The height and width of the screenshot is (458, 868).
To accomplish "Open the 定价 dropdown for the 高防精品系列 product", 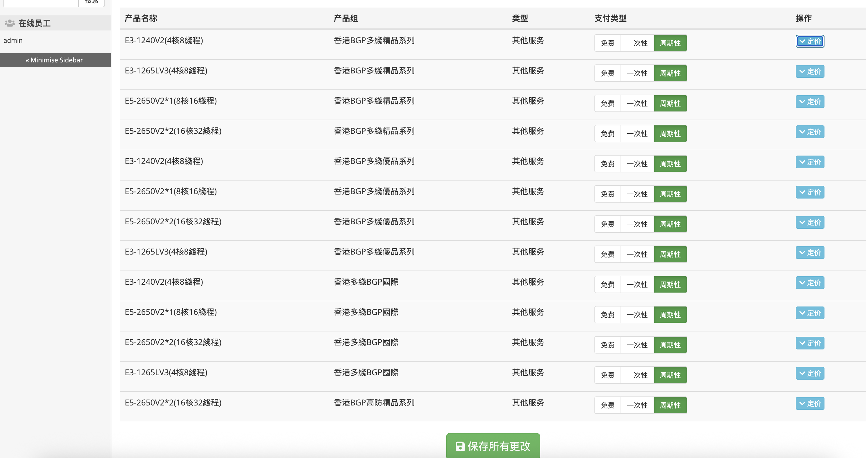I will pyautogui.click(x=810, y=403).
